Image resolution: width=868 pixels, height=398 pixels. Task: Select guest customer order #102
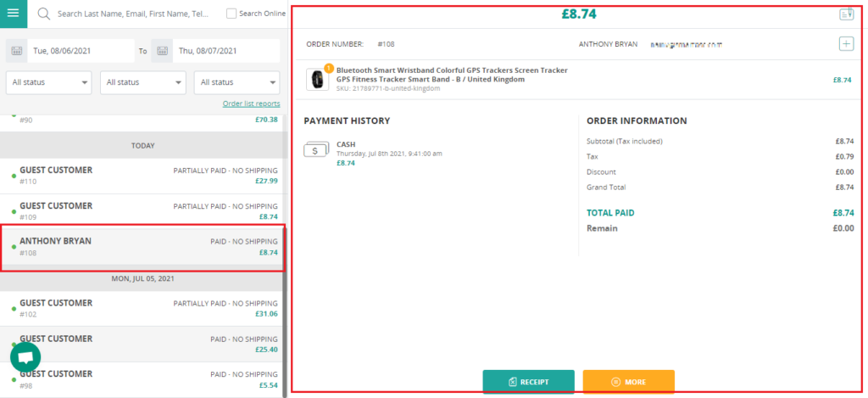(x=142, y=309)
